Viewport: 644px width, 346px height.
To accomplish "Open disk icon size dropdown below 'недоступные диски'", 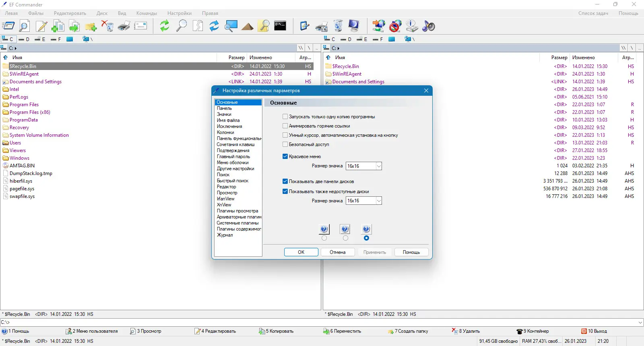I will pyautogui.click(x=379, y=201).
